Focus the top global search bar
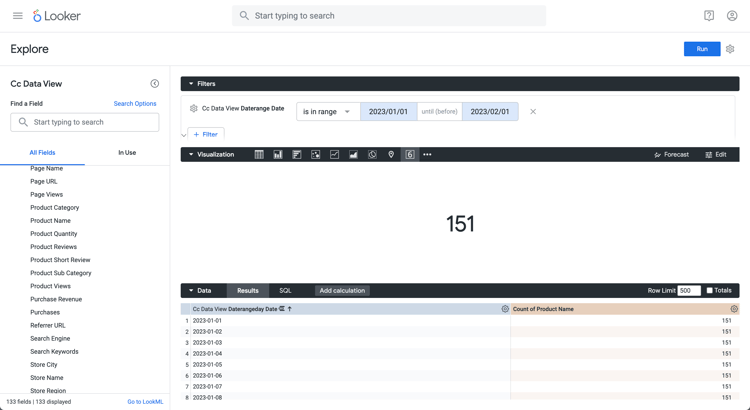This screenshot has height=410, width=750. (389, 16)
